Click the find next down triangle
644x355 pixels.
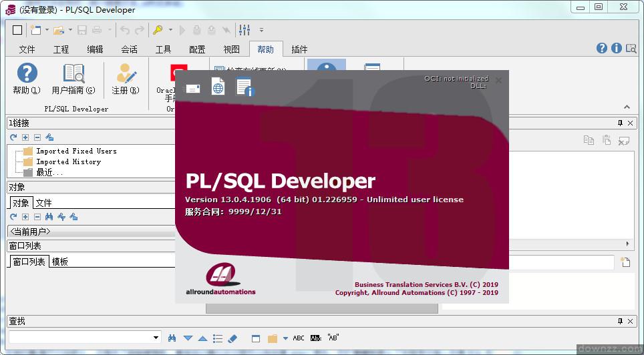[x=188, y=338]
